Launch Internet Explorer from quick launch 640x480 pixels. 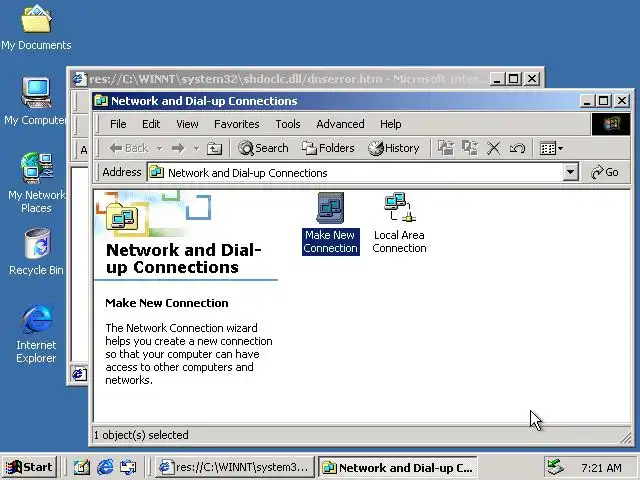pyautogui.click(x=105, y=467)
